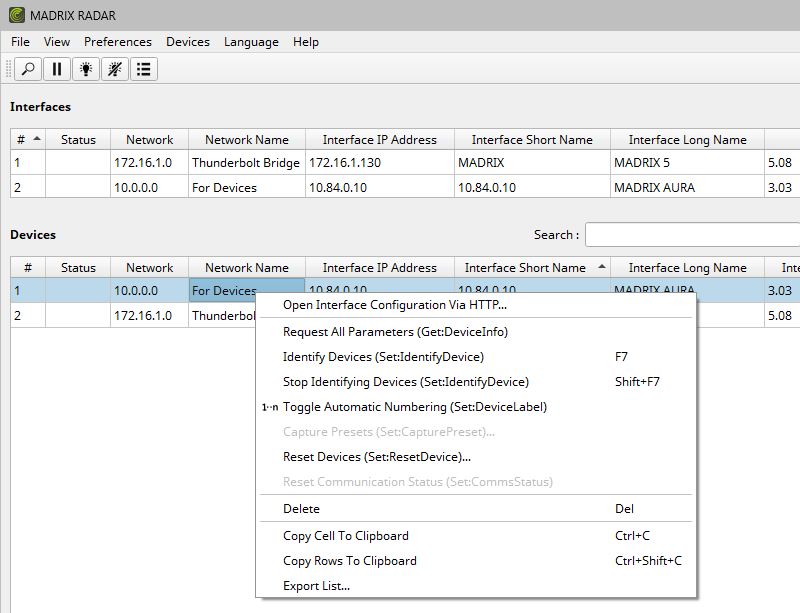The height and width of the screenshot is (613, 800).
Task: Select the Thunderbolt Bridge row in Interfaces
Action: coord(245,162)
